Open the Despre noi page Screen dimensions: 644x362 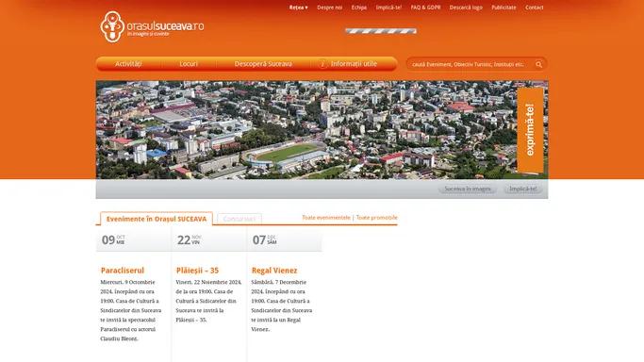pos(329,8)
